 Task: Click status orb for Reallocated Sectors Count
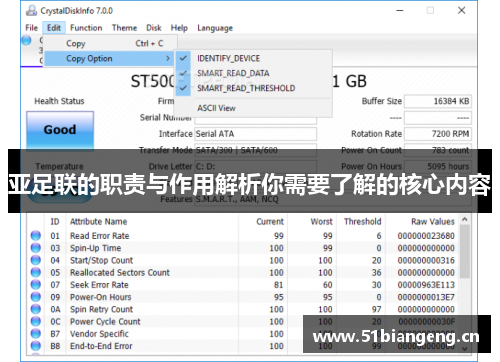(36, 272)
